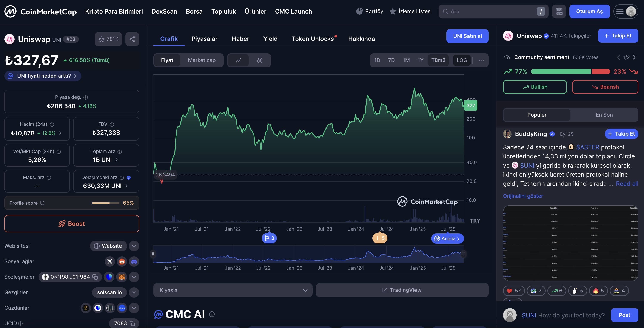Expand the Gezginler explorers dropdown

(x=134, y=292)
